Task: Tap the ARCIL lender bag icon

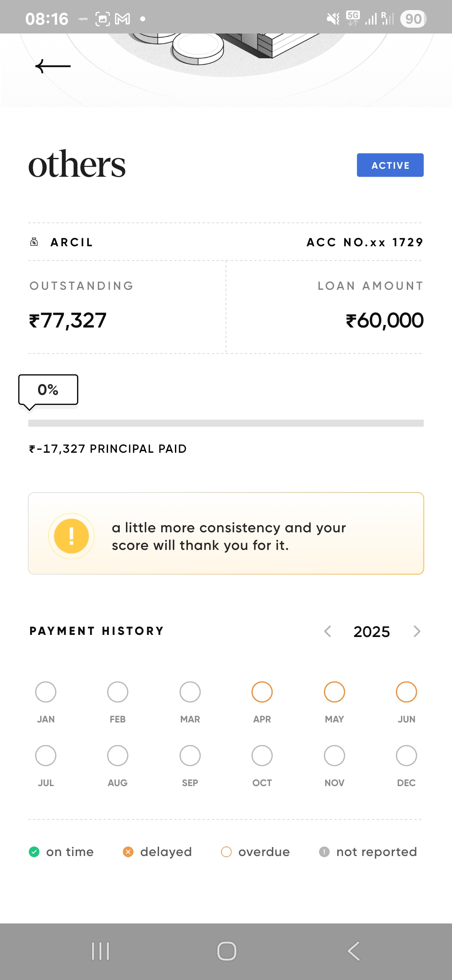Action: [34, 242]
